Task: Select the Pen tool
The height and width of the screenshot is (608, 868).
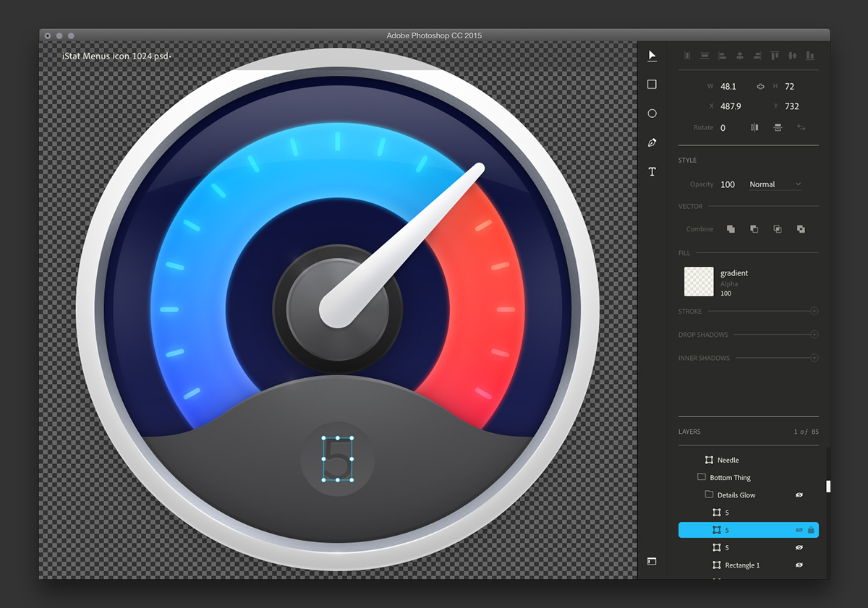Action: click(x=652, y=142)
